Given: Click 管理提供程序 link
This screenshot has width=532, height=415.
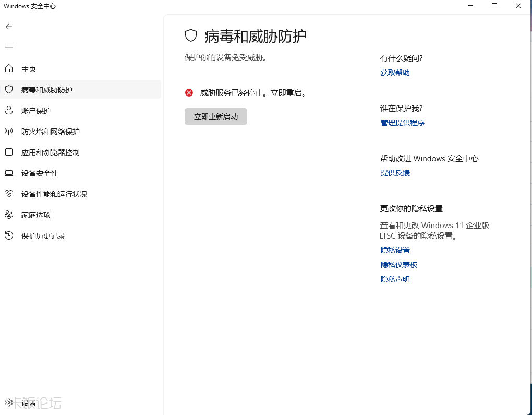Looking at the screenshot, I should [x=403, y=123].
